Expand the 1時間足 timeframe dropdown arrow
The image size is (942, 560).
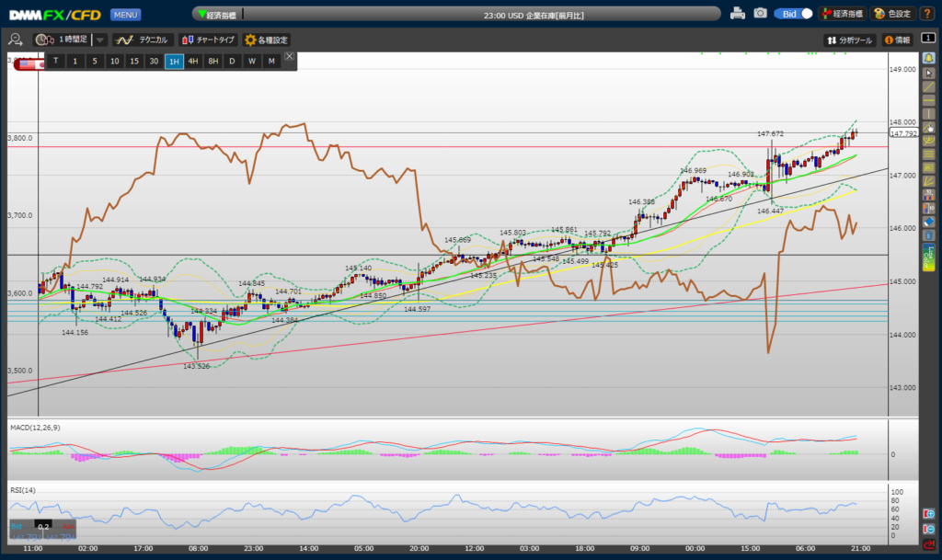(x=100, y=40)
